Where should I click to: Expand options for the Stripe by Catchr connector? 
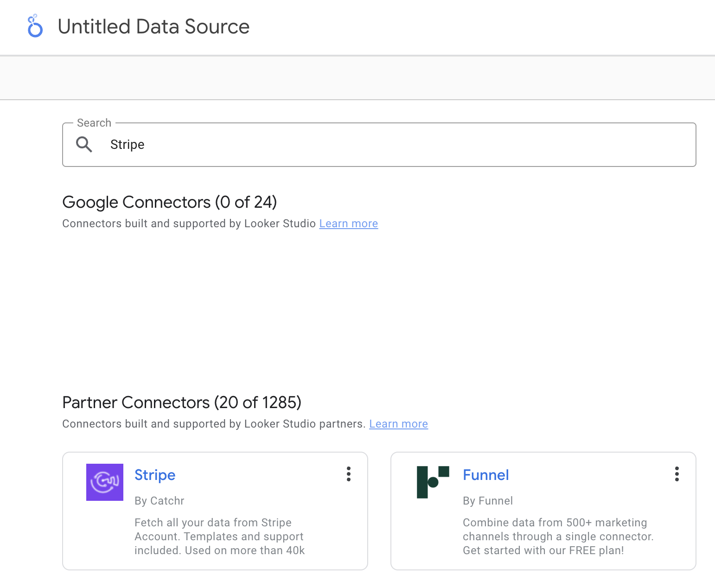348,474
